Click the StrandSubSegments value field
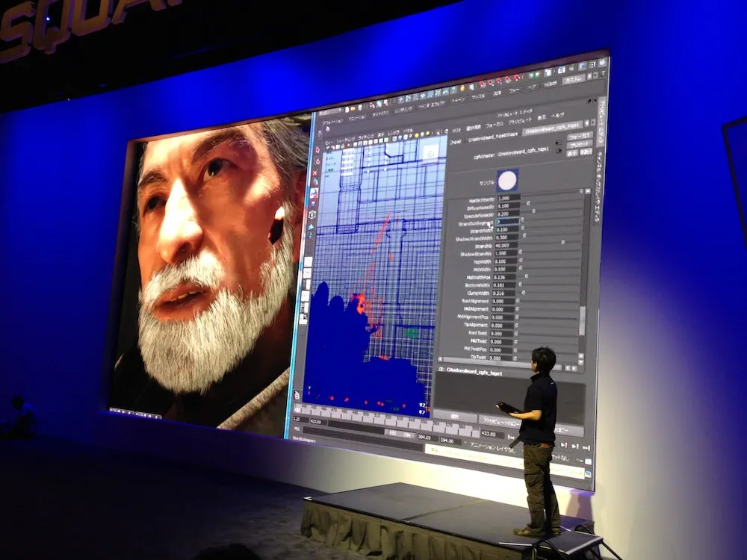The height and width of the screenshot is (560, 747). (507, 222)
